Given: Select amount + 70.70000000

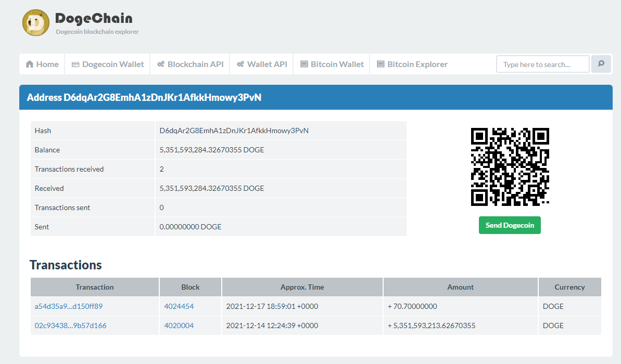Looking at the screenshot, I should (412, 306).
